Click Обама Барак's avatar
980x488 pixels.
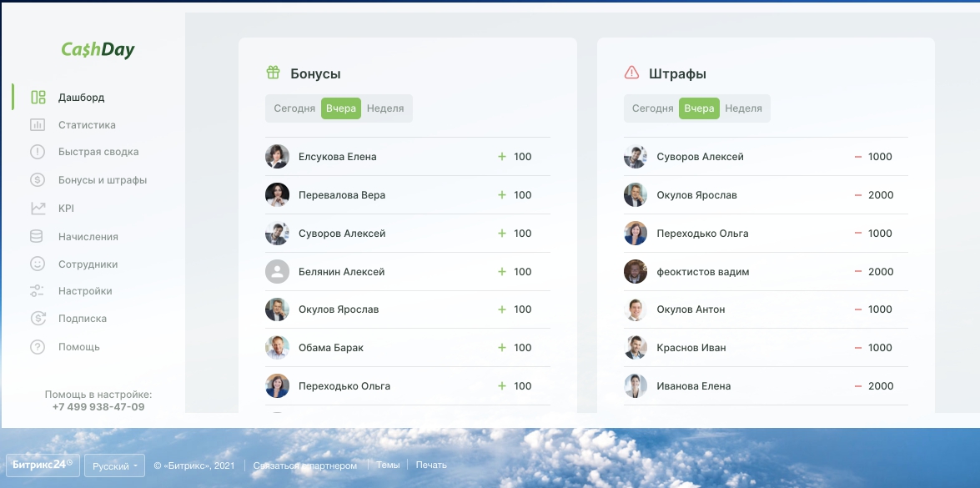tap(277, 347)
